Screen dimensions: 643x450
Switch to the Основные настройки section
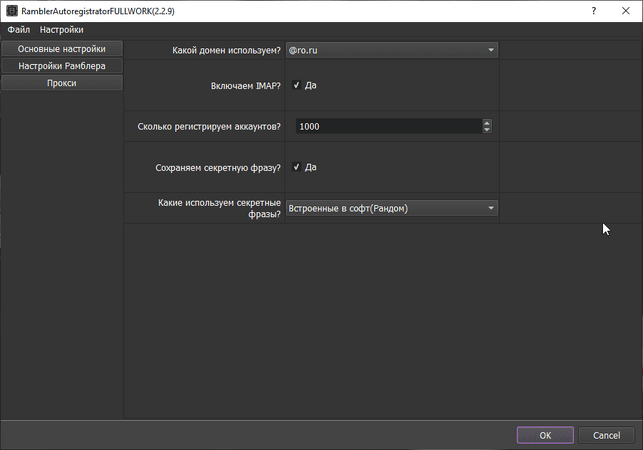pyautogui.click(x=61, y=49)
